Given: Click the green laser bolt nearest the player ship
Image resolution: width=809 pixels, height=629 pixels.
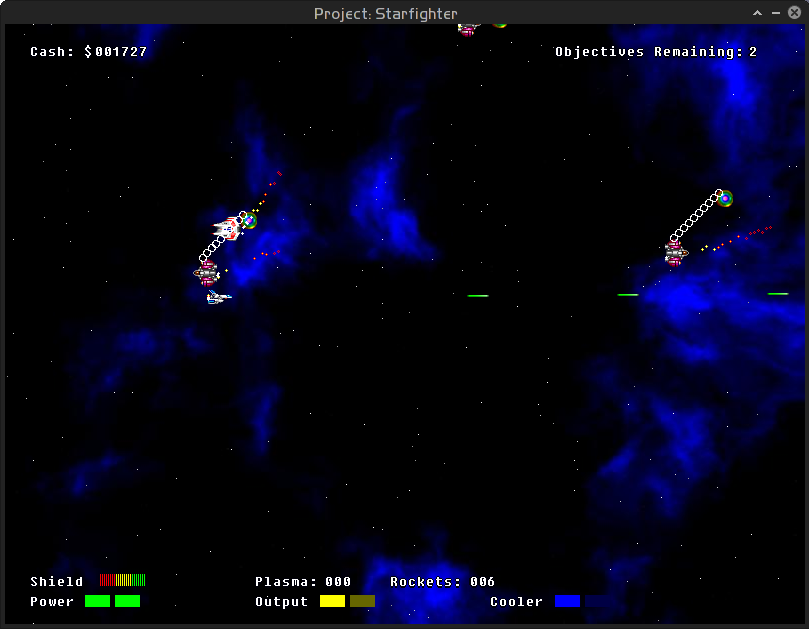Looking at the screenshot, I should click(x=478, y=296).
